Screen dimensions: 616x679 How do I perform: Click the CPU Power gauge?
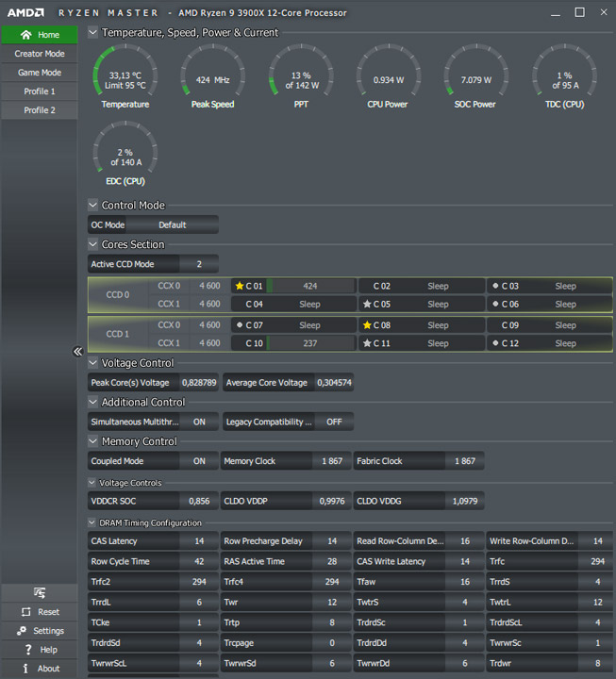(x=388, y=76)
